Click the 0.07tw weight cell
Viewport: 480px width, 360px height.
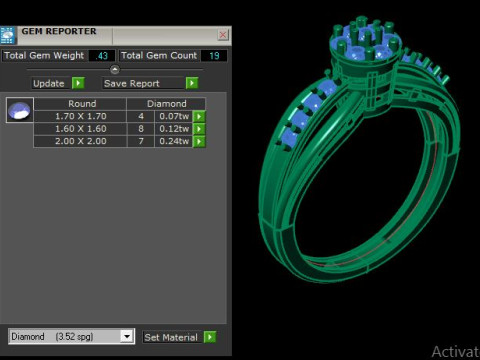pos(174,116)
